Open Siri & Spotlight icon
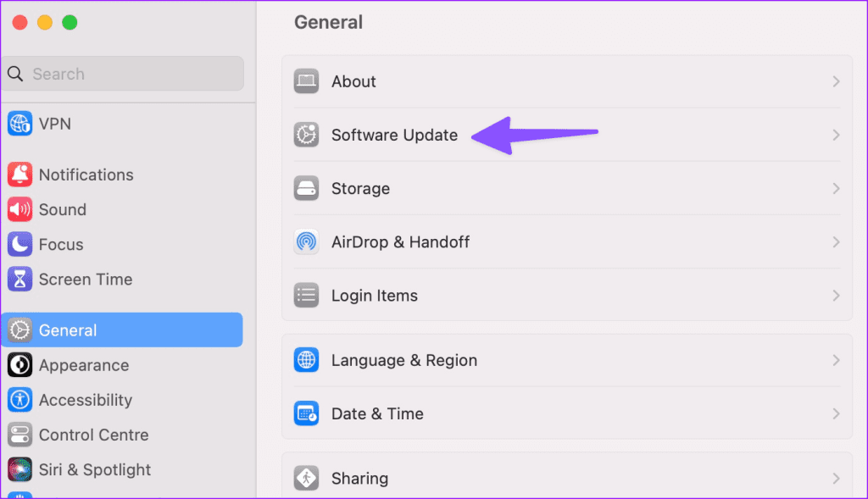868x499 pixels. [x=20, y=469]
